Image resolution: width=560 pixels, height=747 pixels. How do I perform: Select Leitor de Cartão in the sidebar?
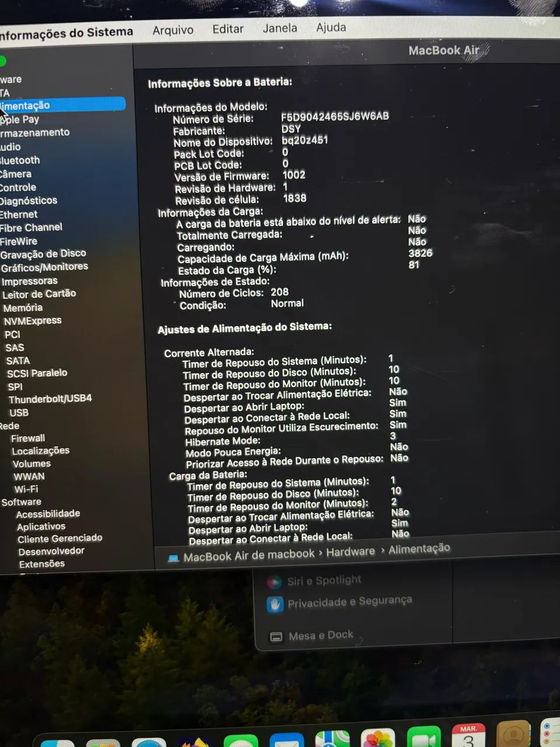(39, 294)
